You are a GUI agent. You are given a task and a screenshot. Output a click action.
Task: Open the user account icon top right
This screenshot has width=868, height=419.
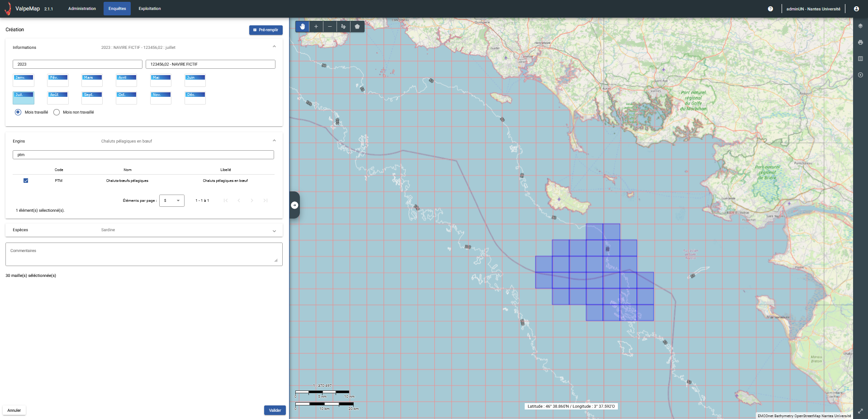858,9
